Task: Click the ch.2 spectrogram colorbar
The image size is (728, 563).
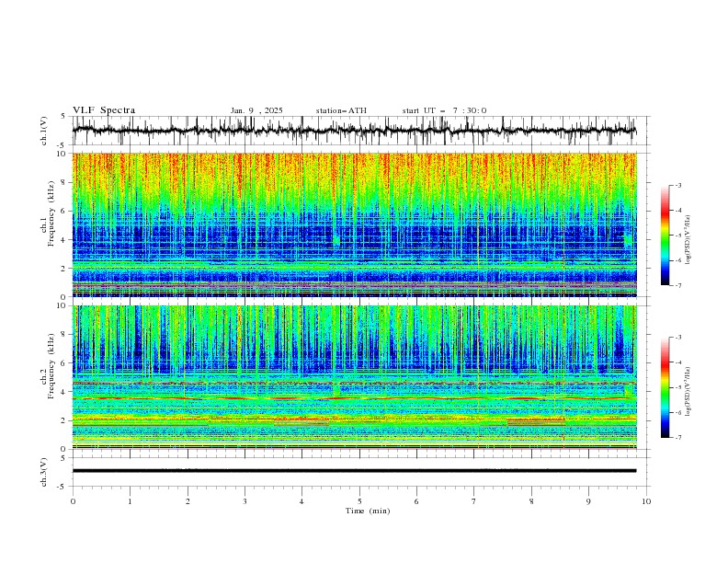Action: [x=665, y=387]
